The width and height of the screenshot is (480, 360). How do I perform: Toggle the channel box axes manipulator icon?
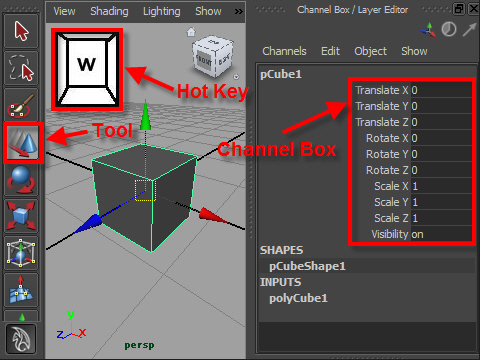(x=428, y=29)
